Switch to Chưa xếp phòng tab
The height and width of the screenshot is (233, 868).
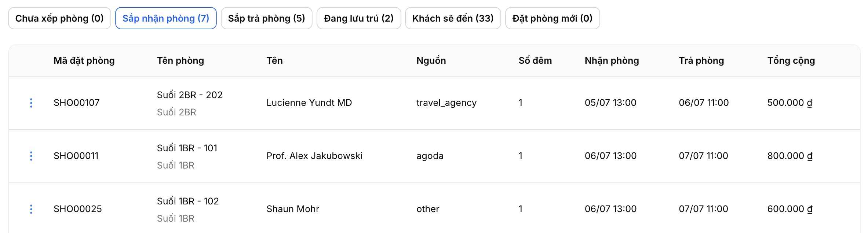59,18
